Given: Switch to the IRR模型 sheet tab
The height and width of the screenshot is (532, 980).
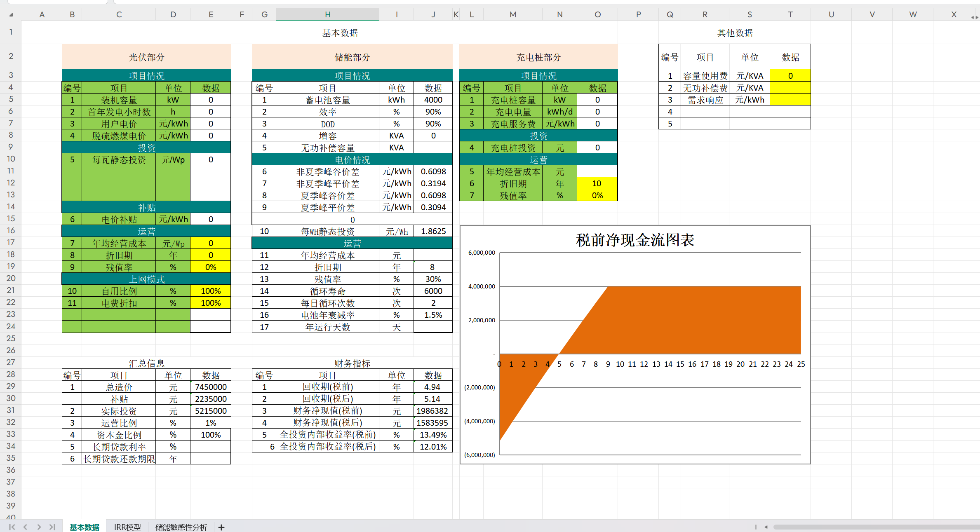Looking at the screenshot, I should (x=127, y=527).
